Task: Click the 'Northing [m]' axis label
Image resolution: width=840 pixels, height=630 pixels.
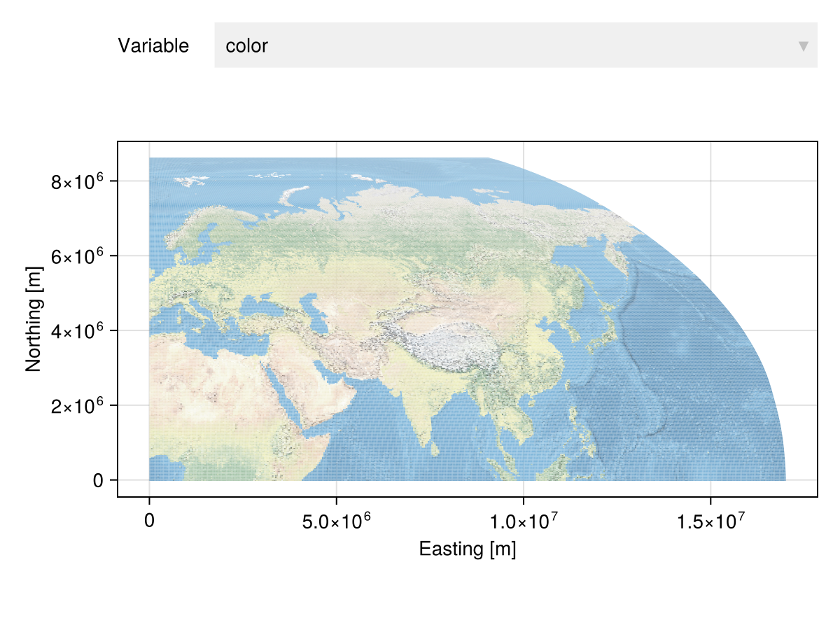Action: (34, 319)
